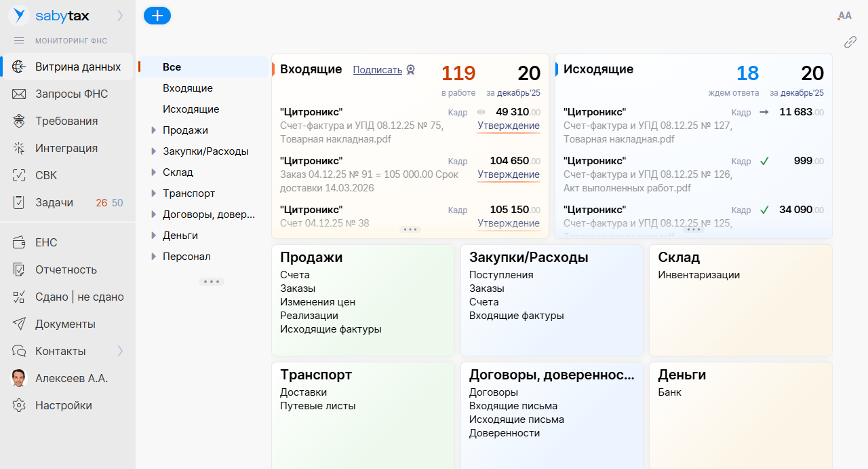Image resolution: width=868 pixels, height=469 pixels.
Task: Expand Контакты with its chevron
Action: point(120,351)
